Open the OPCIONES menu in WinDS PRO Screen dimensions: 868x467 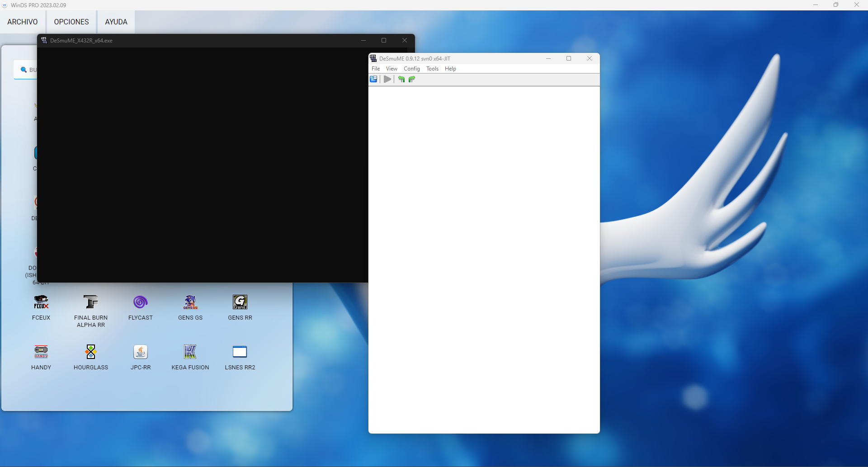[71, 22]
